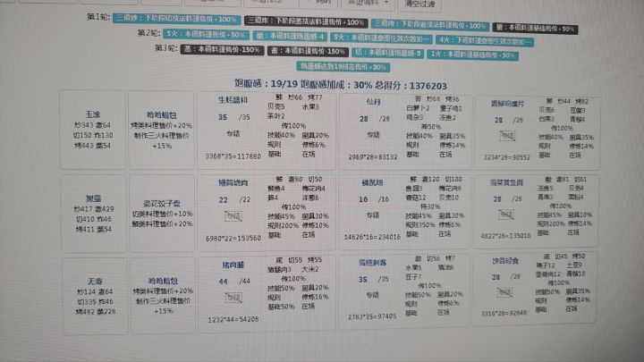Click the quantity 16 in the 234016 recipe card
This screenshot has width=644, height=362.
pyautogui.click(x=363, y=199)
